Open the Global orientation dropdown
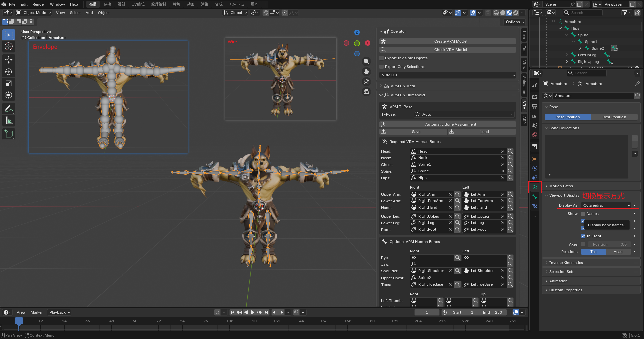 235,13
